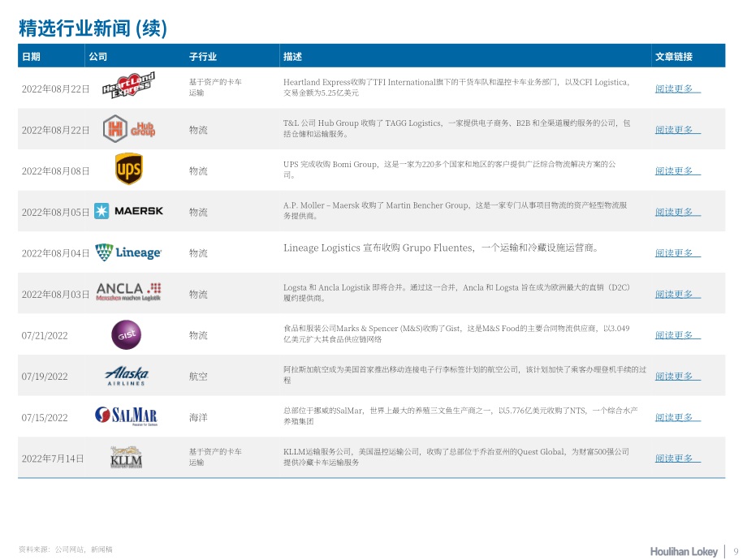747x560 pixels.
Task: Open 阅读更多 link for Hub Group row
Action: coord(677,130)
